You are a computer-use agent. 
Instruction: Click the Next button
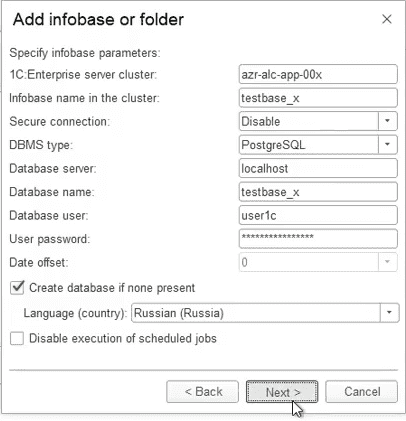coord(282,392)
